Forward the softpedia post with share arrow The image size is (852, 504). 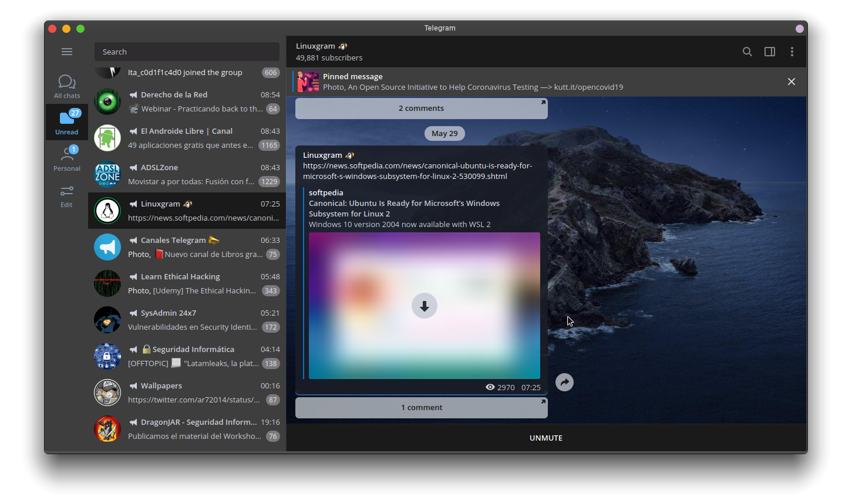click(x=564, y=383)
